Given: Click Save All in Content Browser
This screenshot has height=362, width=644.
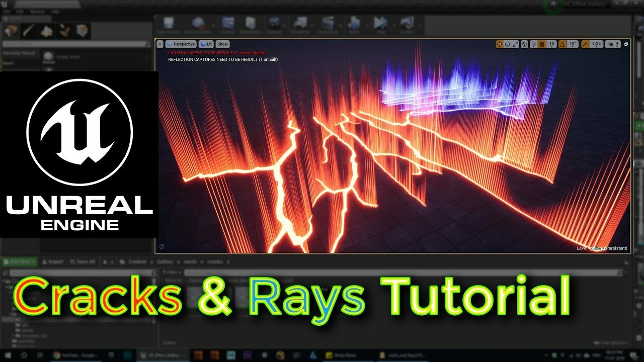Looking at the screenshot, I should [x=82, y=261].
